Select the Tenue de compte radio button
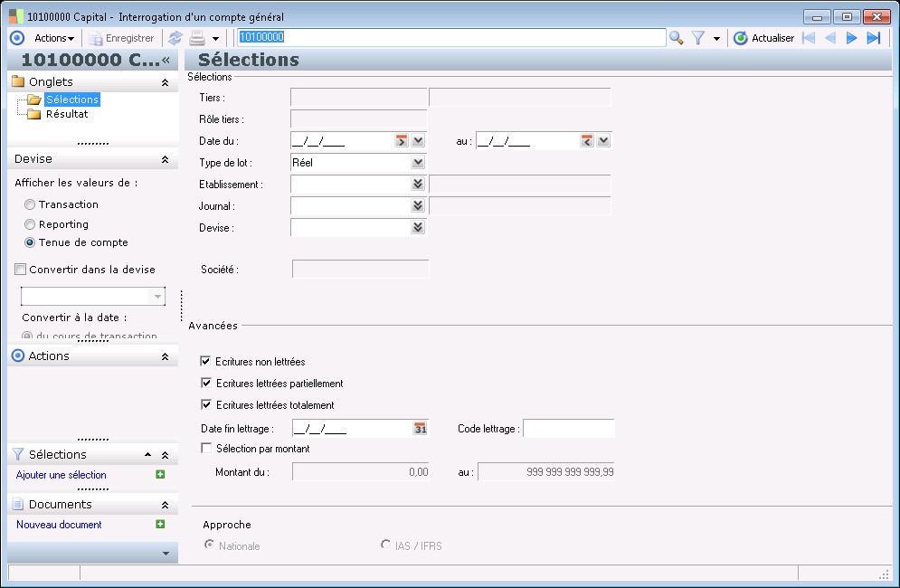Image resolution: width=900 pixels, height=588 pixels. 30,242
